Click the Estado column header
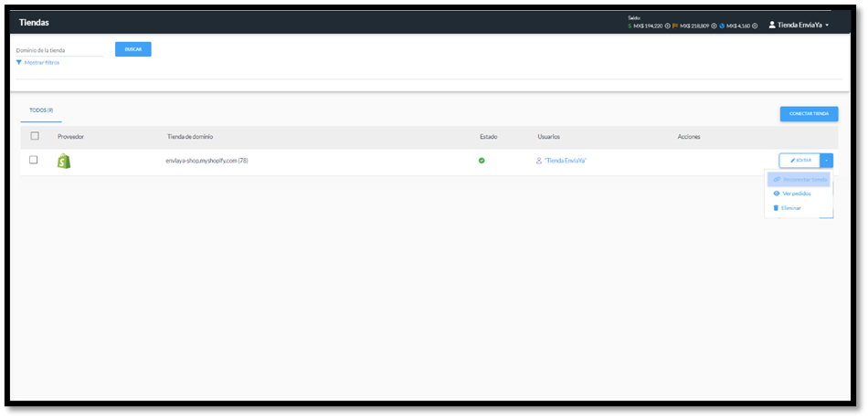Image resolution: width=868 pixels, height=418 pixels. (x=488, y=137)
